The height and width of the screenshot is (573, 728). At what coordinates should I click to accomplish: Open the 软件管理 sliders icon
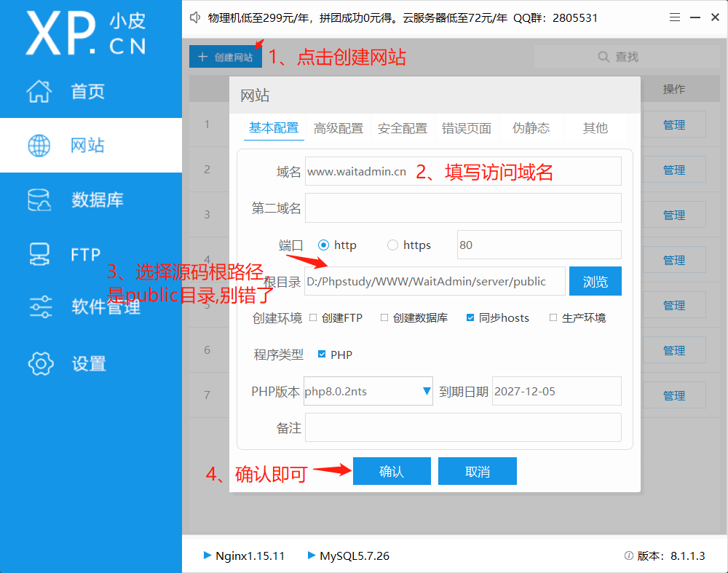click(40, 307)
